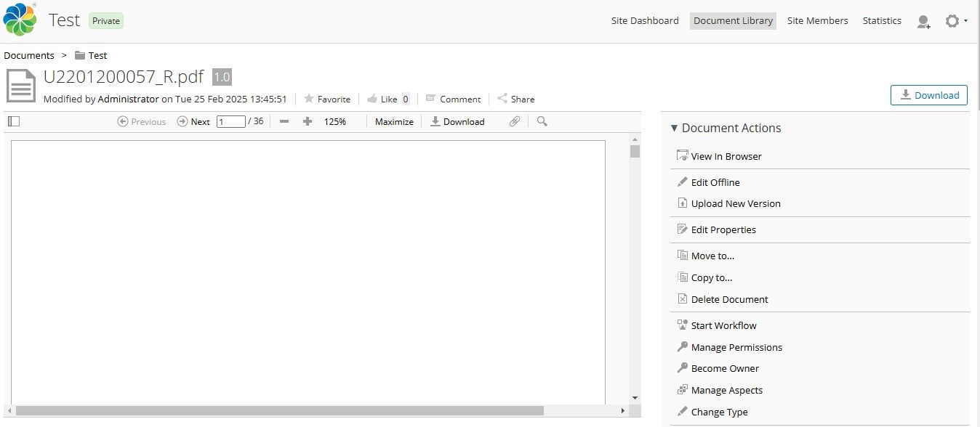This screenshot has height=427, width=980.
Task: Click the Comment link
Action: [453, 99]
